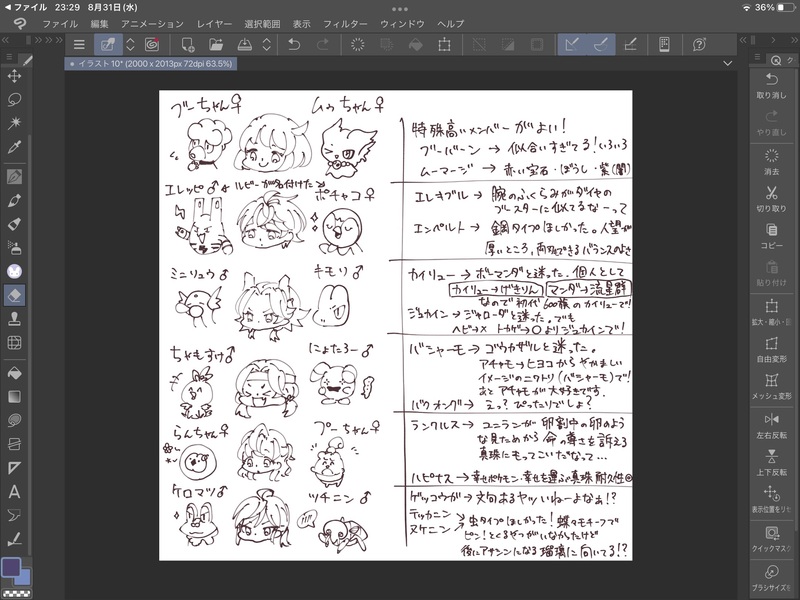Open the help question-mark icon
The height and width of the screenshot is (600, 800).
tap(699, 44)
